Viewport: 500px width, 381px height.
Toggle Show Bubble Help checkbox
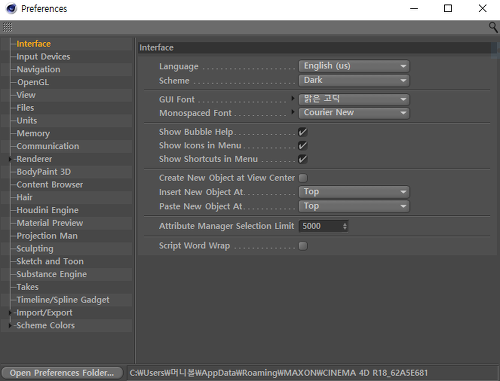(303, 132)
